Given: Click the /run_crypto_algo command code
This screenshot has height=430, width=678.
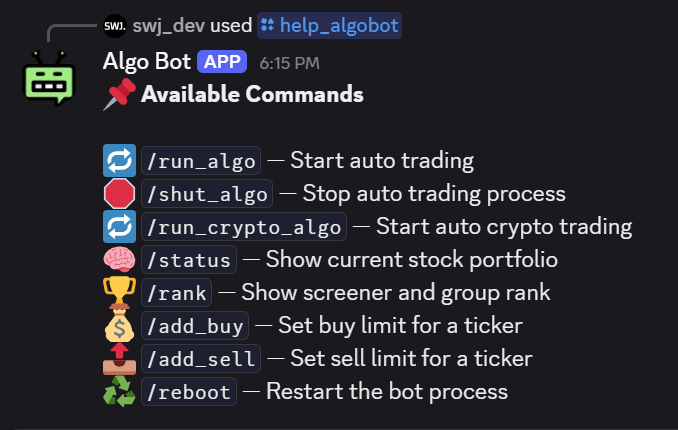Looking at the screenshot, I should point(244,226).
